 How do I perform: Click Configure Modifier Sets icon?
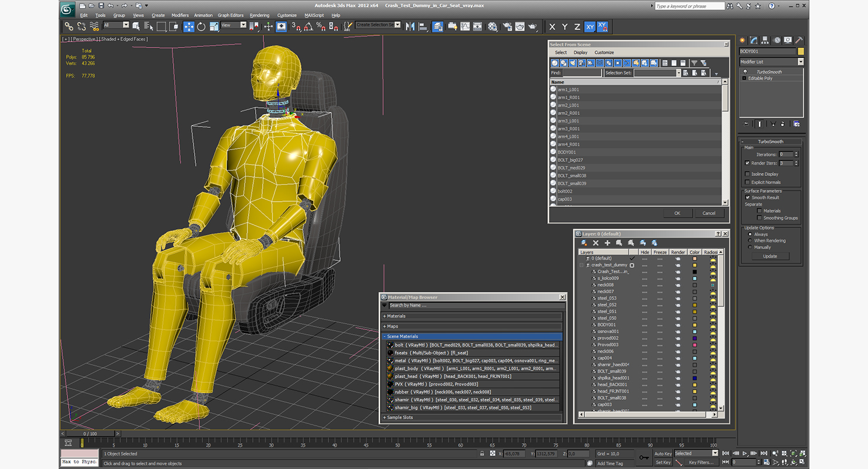tap(796, 124)
